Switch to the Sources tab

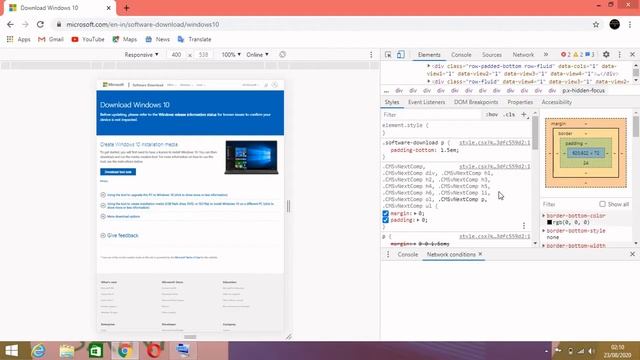click(x=492, y=55)
